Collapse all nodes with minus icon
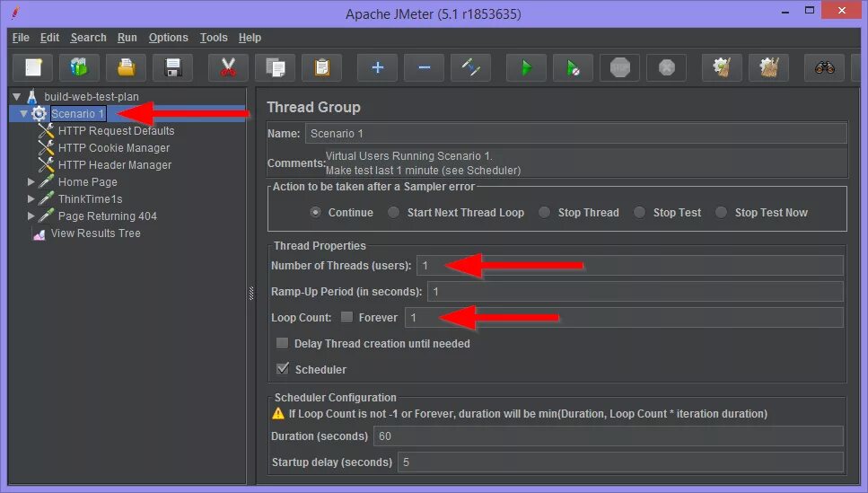 click(424, 68)
